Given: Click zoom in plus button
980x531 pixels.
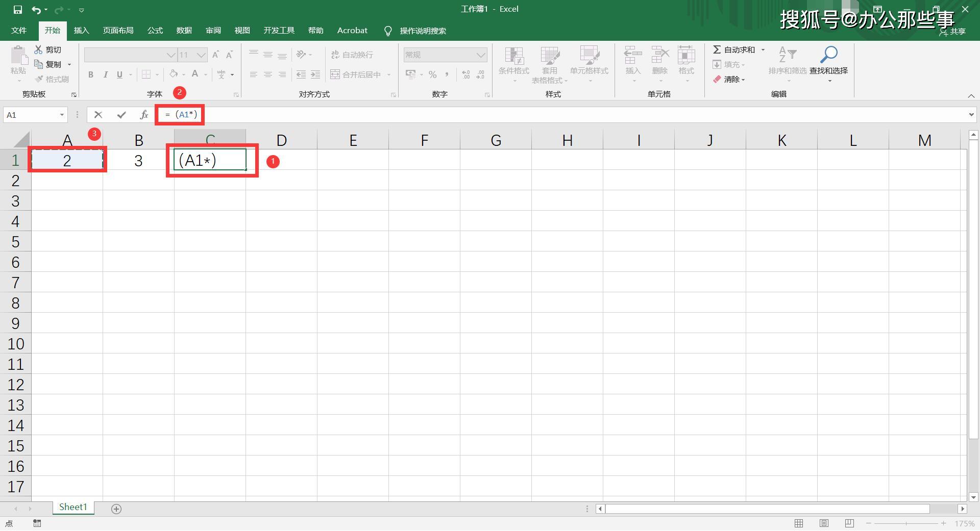Looking at the screenshot, I should [943, 523].
